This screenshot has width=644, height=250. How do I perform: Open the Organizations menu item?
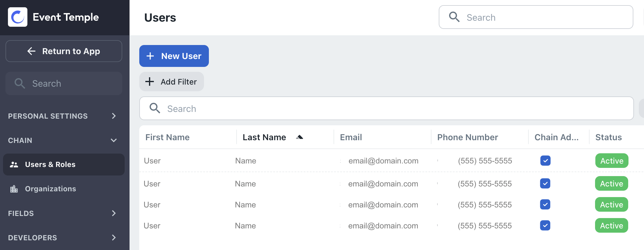[50, 189]
